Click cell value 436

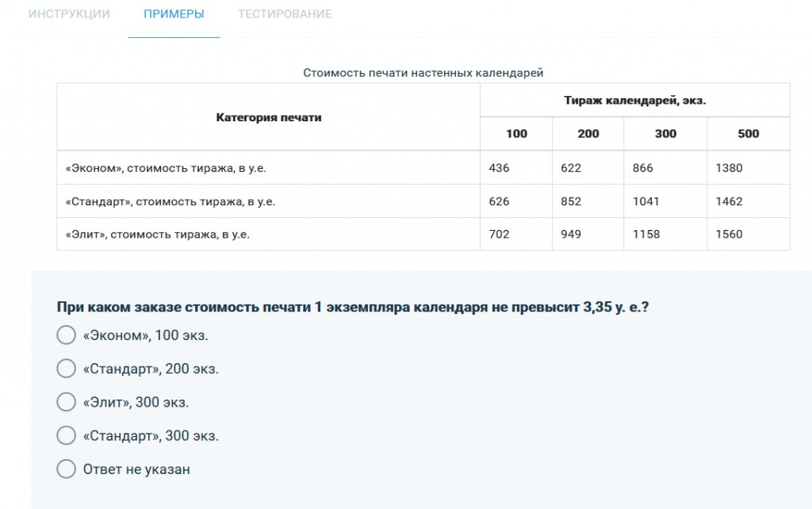click(500, 168)
